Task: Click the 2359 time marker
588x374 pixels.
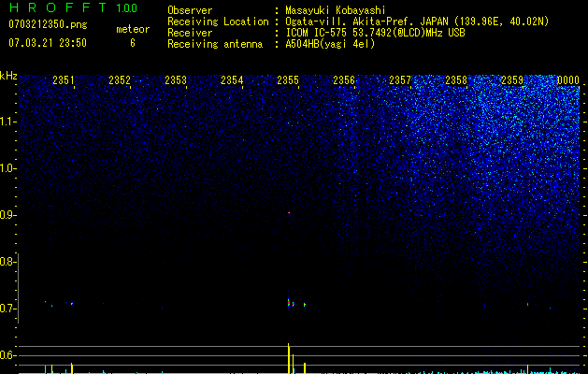Action: (512, 80)
